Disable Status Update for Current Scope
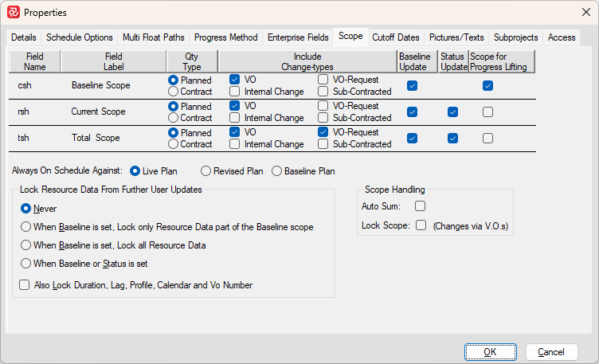 pos(452,112)
